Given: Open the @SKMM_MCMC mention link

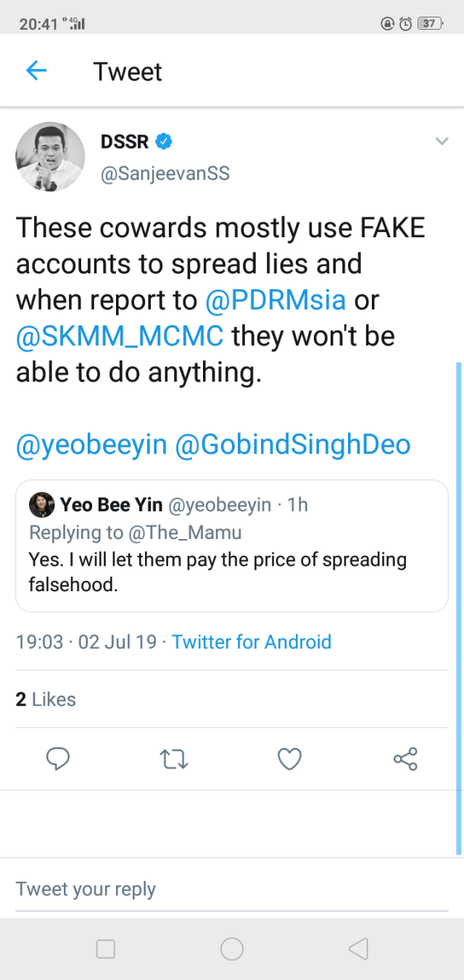Looking at the screenshot, I should pos(120,337).
